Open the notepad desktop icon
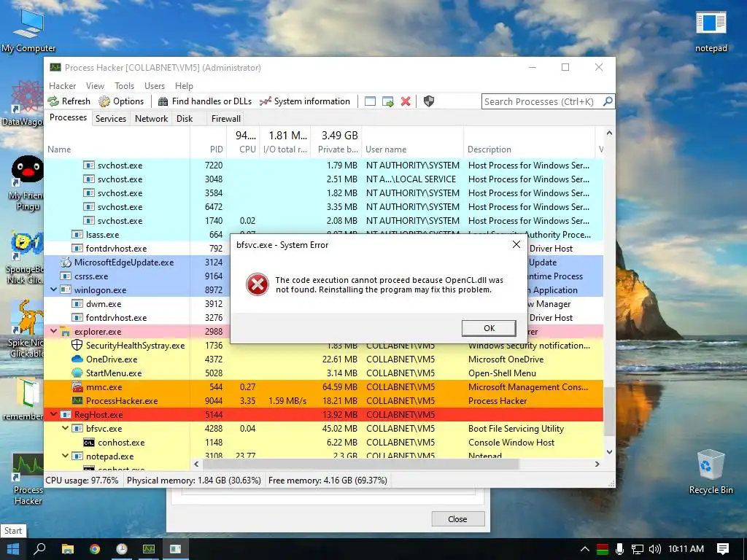This screenshot has width=747, height=560. click(711, 31)
